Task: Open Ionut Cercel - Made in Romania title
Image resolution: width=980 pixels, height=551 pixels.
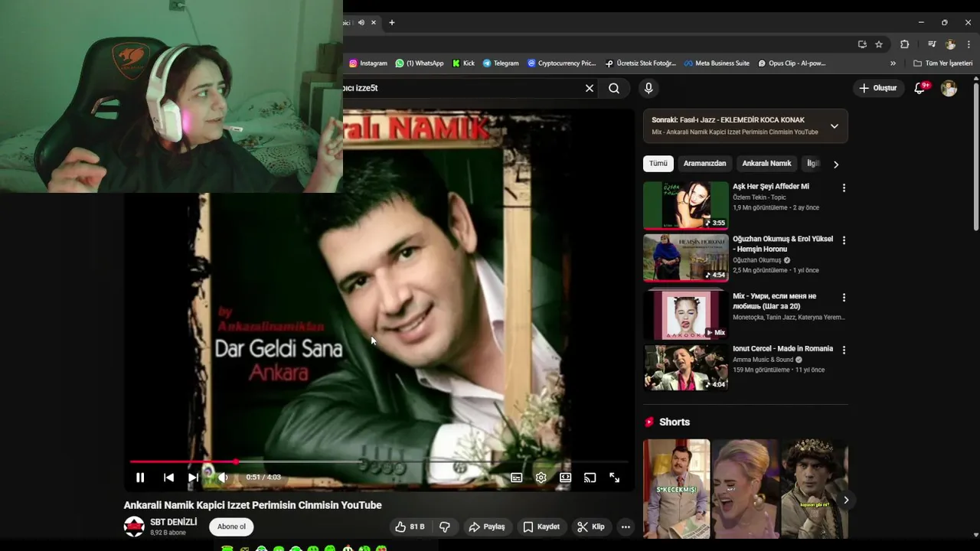Action: coord(782,349)
